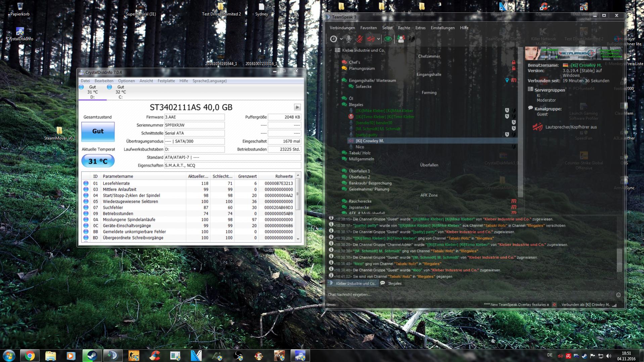Open the Festplatte menu in CrystalDiskInfo
Screen dimensions: 644x362
tap(166, 81)
